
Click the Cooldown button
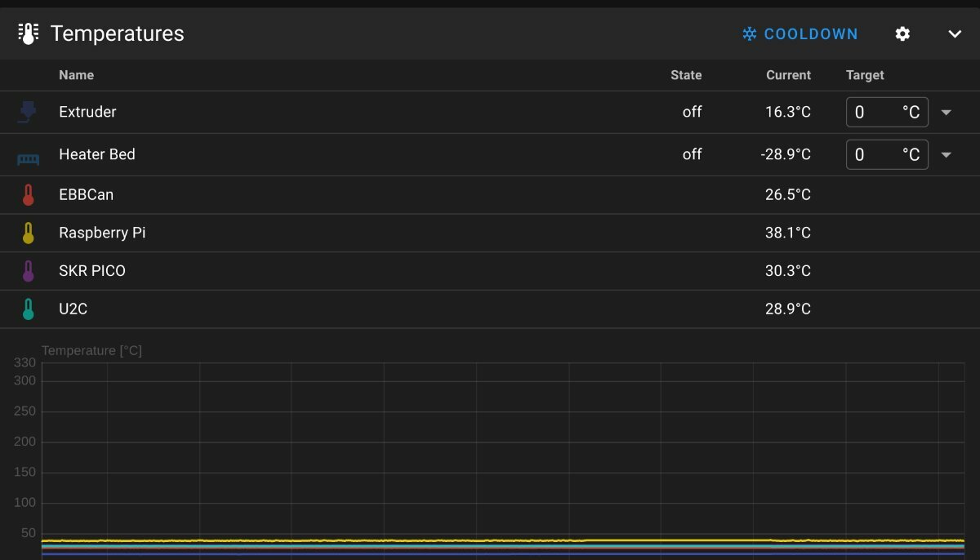tap(800, 33)
